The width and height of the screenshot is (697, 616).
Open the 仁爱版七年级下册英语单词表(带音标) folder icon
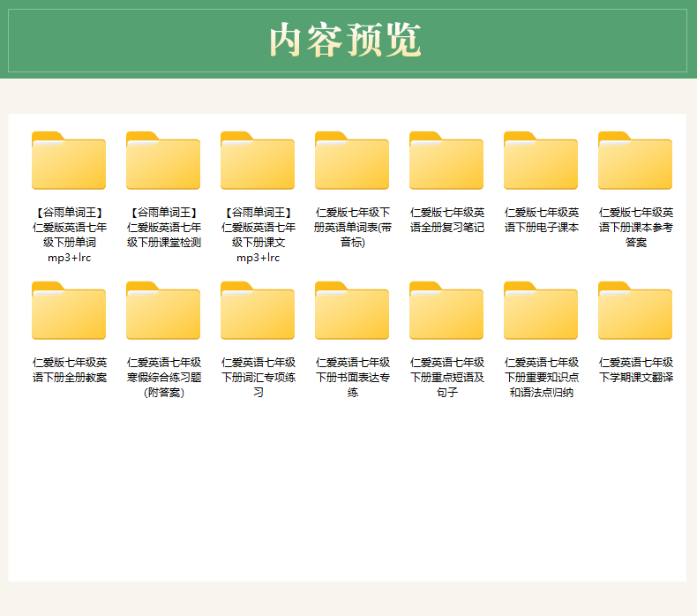pyautogui.click(x=352, y=161)
